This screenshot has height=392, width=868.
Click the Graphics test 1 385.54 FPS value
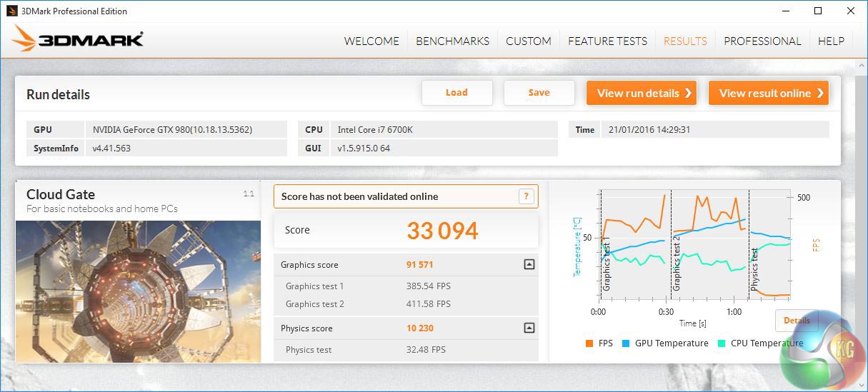pyautogui.click(x=429, y=286)
